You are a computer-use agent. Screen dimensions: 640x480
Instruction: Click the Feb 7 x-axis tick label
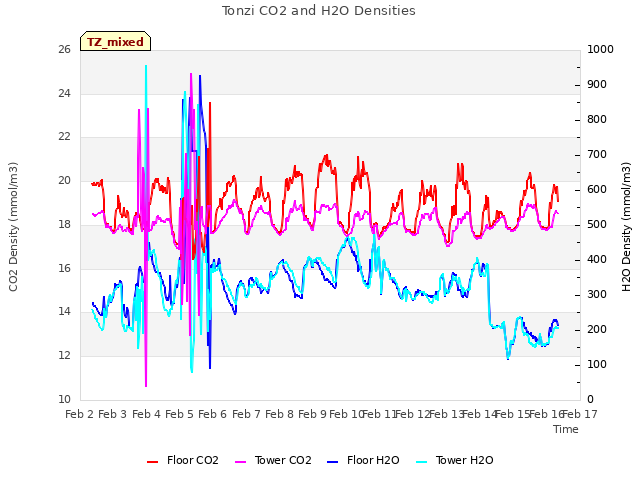pyautogui.click(x=246, y=414)
